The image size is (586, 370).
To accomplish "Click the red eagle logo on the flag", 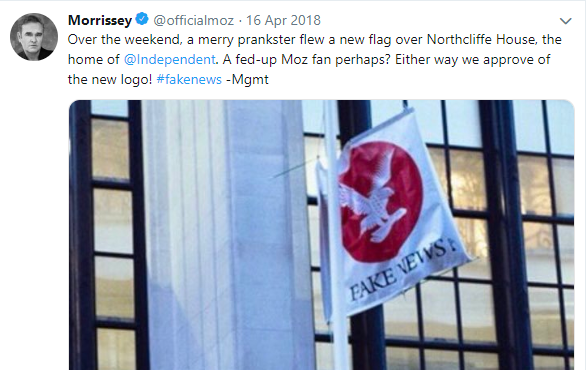I will (380, 202).
